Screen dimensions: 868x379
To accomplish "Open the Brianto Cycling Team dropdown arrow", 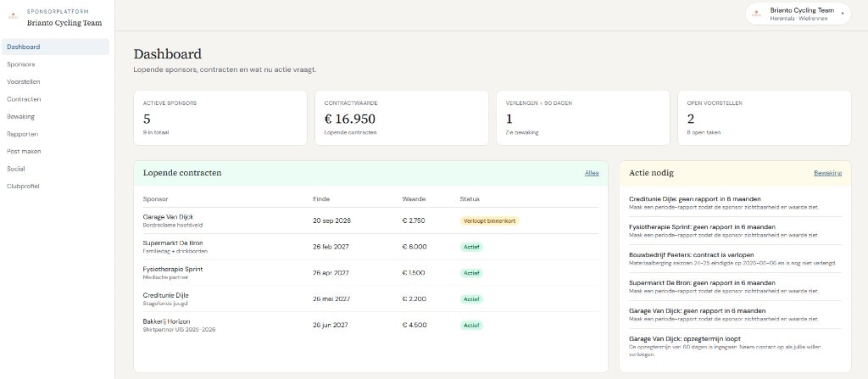I will pos(842,14).
